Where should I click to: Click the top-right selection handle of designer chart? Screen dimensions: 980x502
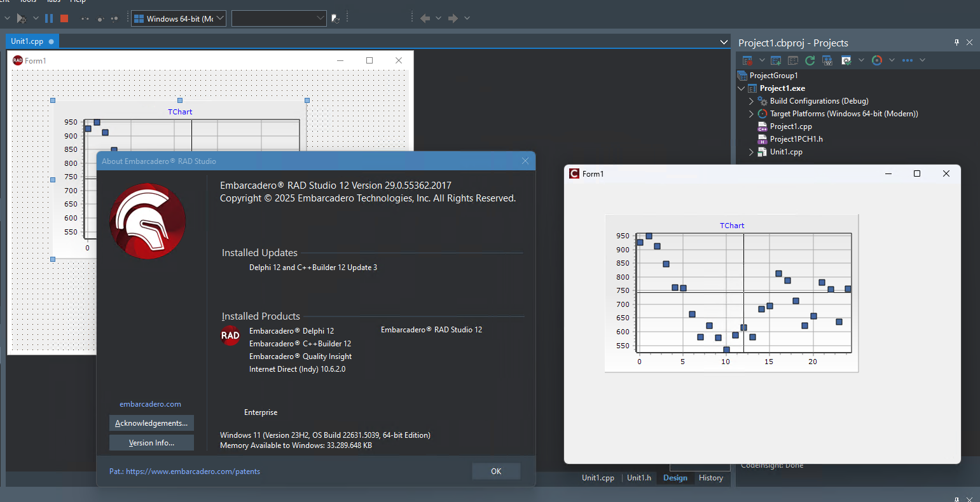307,100
